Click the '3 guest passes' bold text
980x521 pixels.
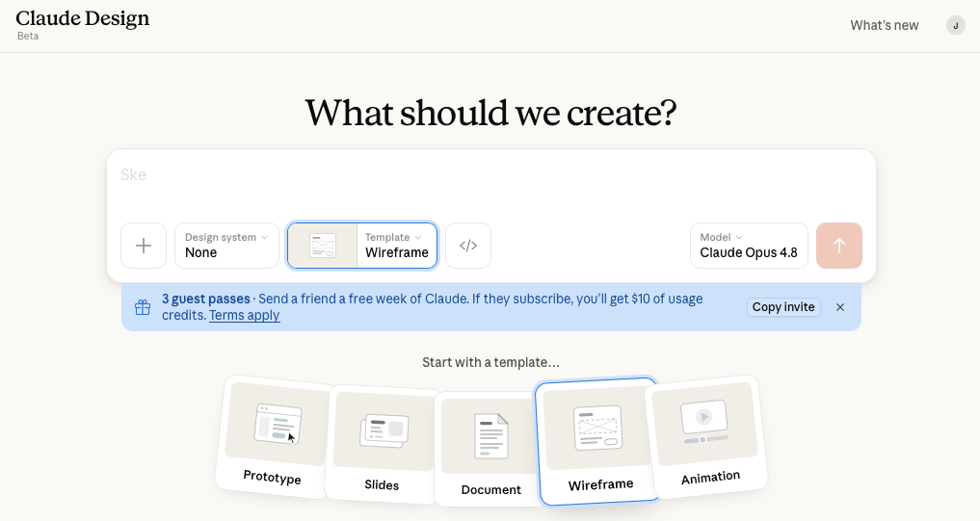[x=205, y=300]
